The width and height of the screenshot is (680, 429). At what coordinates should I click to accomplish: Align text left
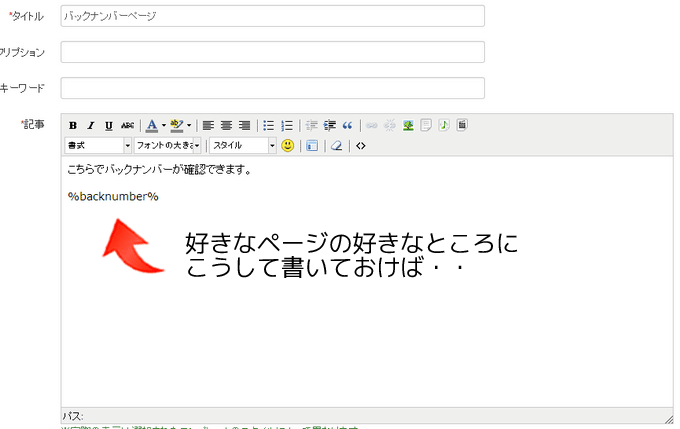(208, 126)
